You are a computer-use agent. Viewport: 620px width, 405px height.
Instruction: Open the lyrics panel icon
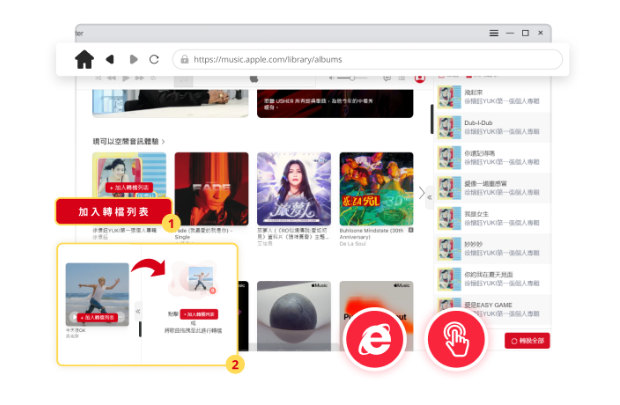point(387,78)
